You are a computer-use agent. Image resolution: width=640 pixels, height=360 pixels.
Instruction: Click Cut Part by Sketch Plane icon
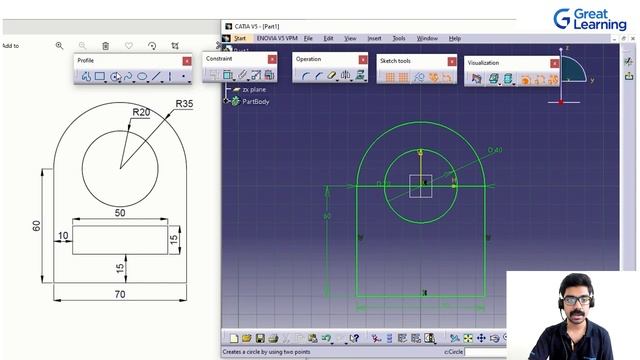[476, 79]
